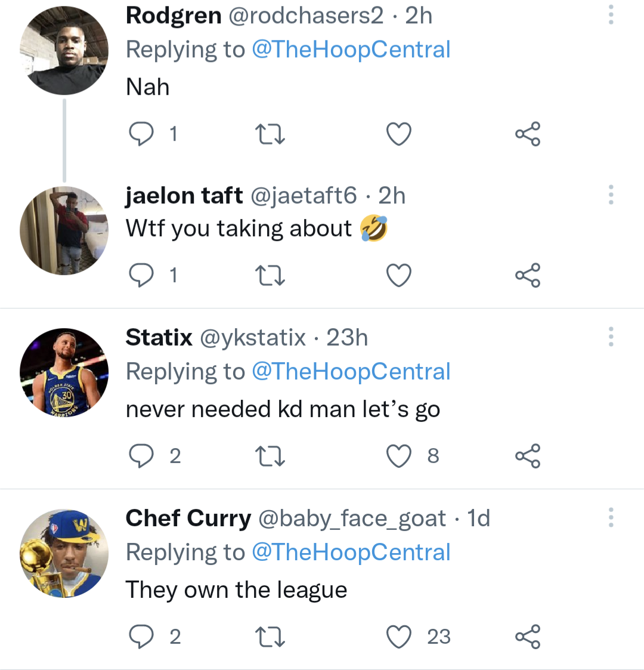Open more options for Statix's tweet
Screen dimensions: 644x670
point(611,337)
